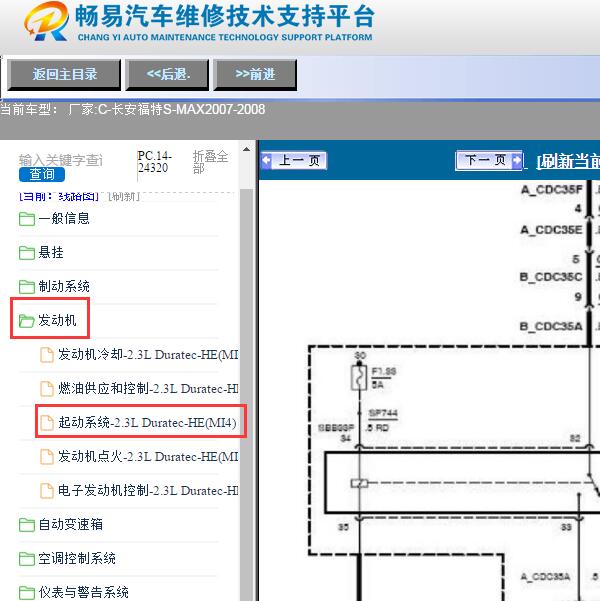Select the 一般信息 tree item
This screenshot has width=600, height=601.
coord(64,218)
